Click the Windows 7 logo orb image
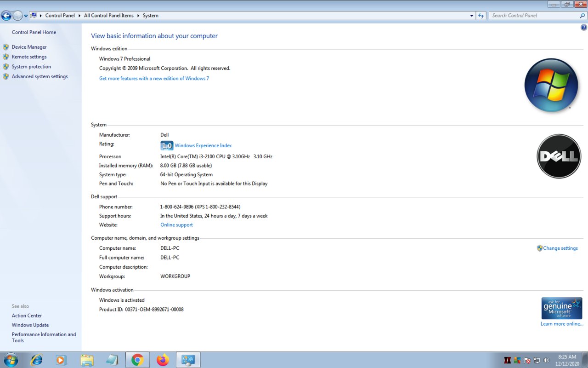Screen dimensions: 588x368 551,85
